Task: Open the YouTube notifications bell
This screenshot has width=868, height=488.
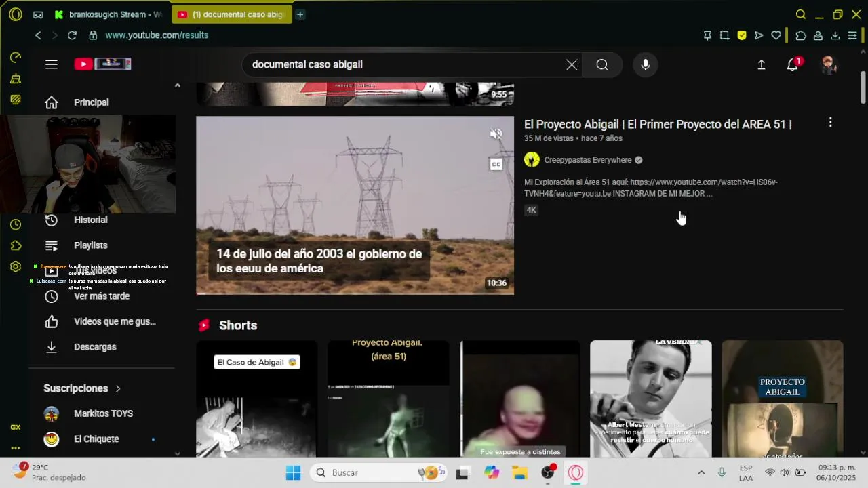Action: click(x=792, y=64)
